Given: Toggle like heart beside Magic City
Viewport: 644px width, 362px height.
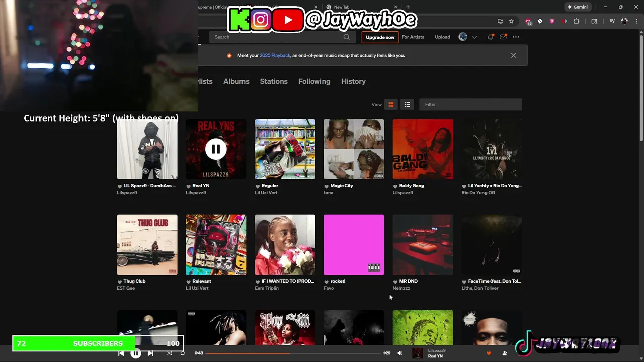Looking at the screenshot, I should coord(327,186).
